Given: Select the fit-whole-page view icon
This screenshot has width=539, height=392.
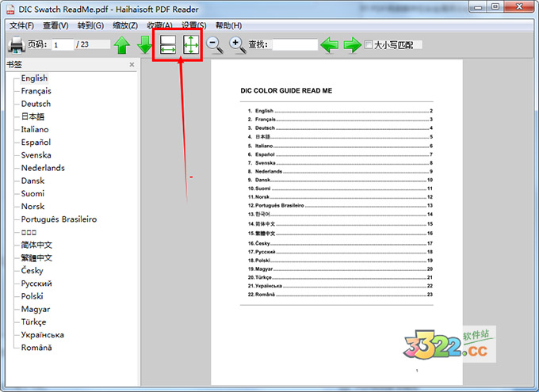Looking at the screenshot, I should (x=191, y=44).
